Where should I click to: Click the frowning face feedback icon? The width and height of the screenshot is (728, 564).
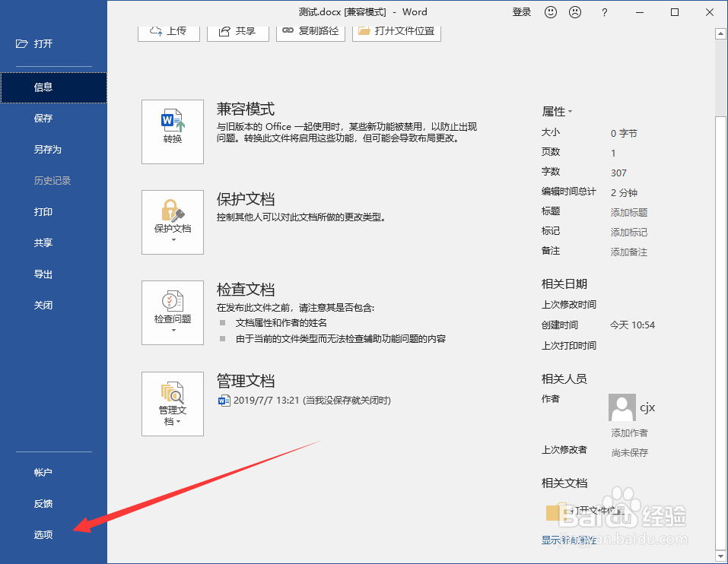(x=575, y=12)
